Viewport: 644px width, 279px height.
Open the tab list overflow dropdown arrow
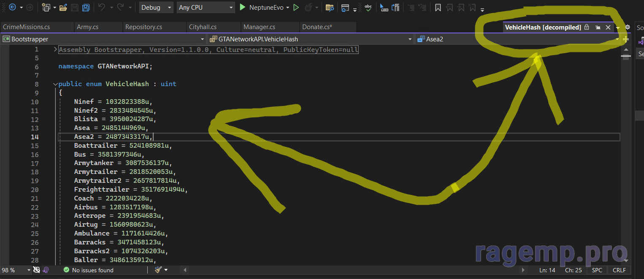[x=618, y=28]
